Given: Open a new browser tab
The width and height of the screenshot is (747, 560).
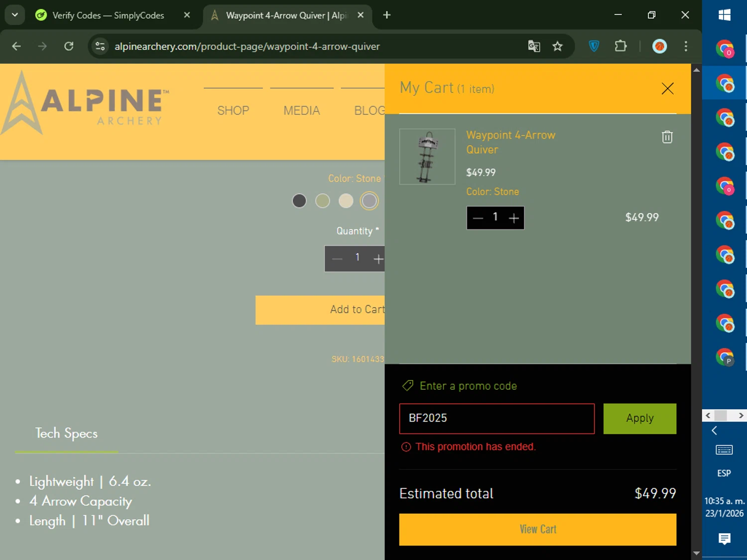Looking at the screenshot, I should click(387, 15).
